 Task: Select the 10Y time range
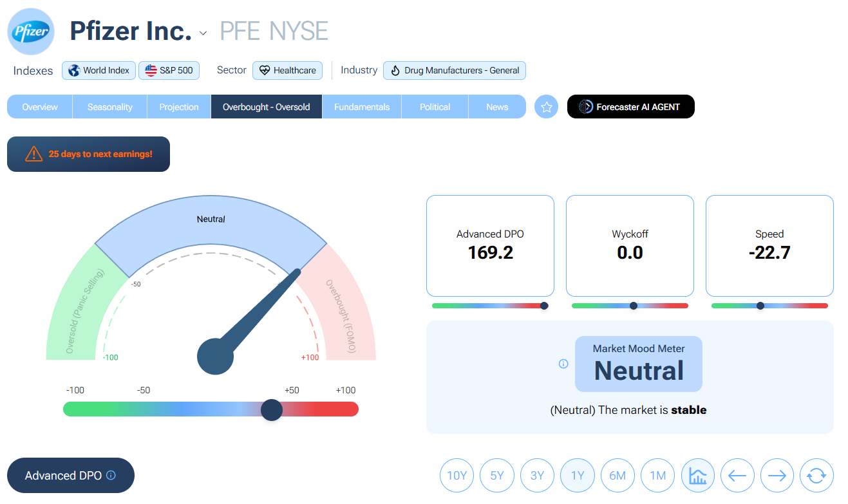click(x=457, y=476)
